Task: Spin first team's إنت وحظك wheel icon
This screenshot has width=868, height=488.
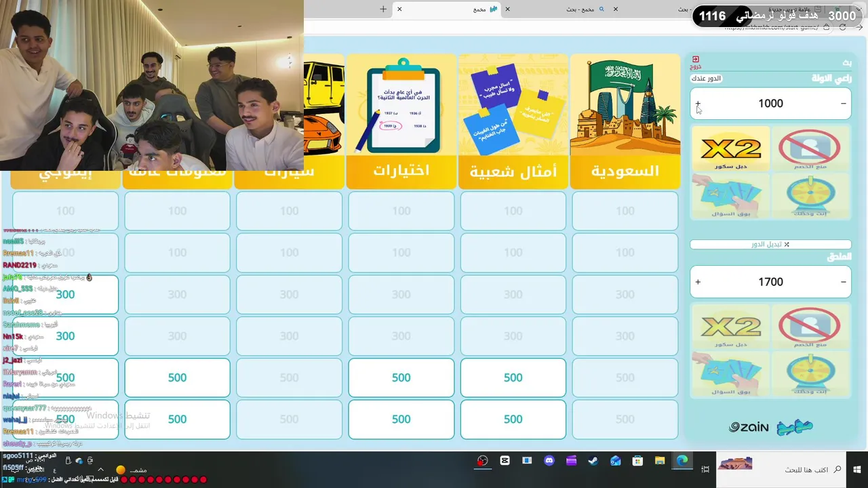Action: (810, 195)
